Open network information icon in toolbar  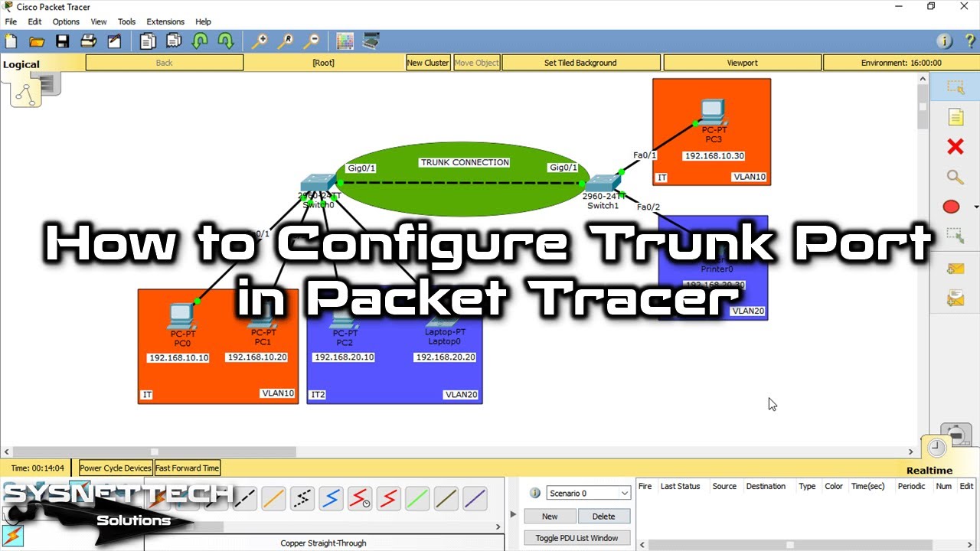[x=944, y=41]
